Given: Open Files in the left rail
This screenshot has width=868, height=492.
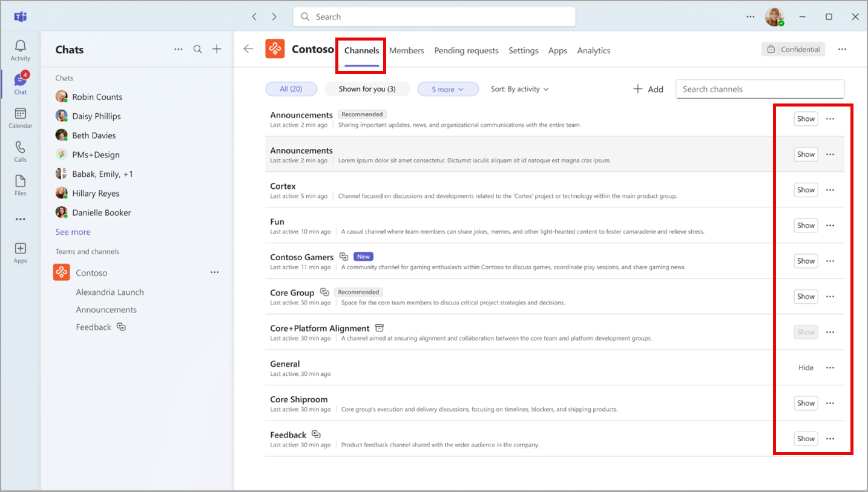Looking at the screenshot, I should [21, 185].
